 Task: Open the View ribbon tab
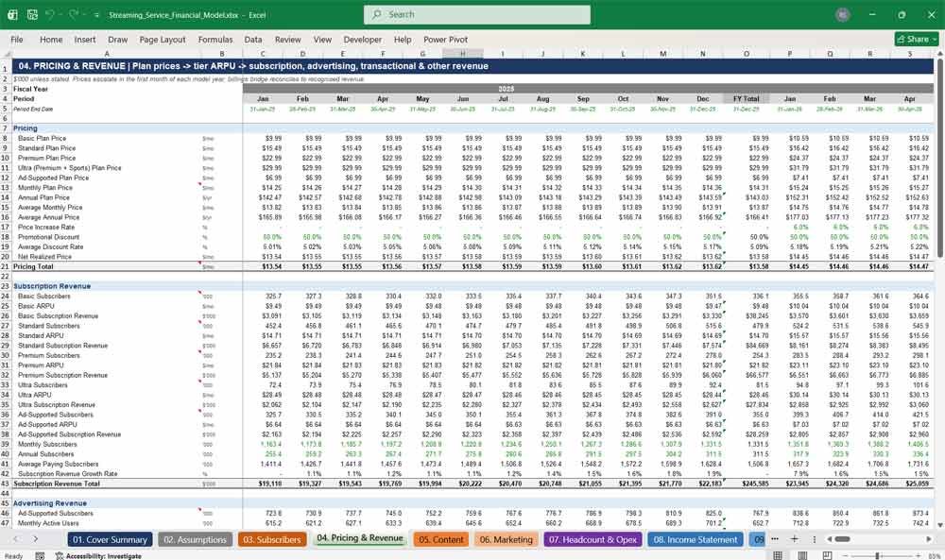[322, 39]
